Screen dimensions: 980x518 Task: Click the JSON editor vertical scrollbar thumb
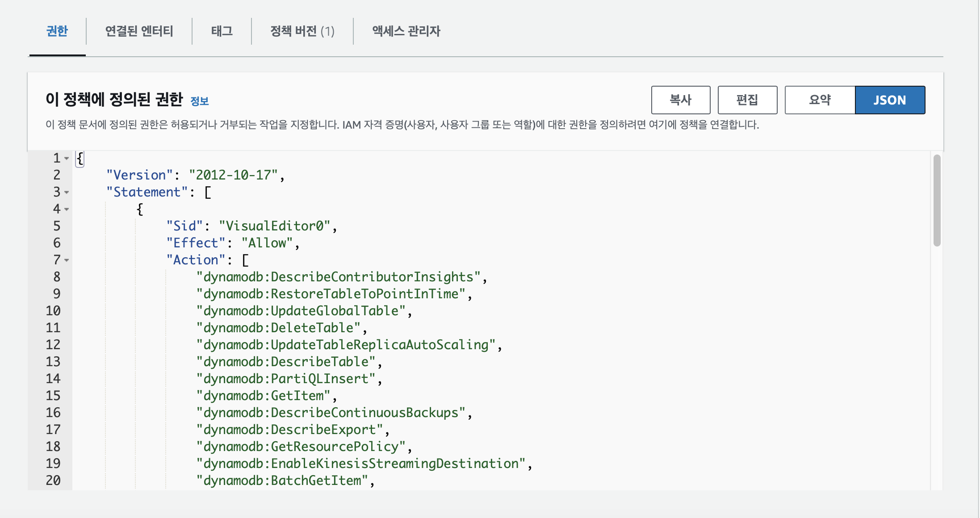(937, 200)
